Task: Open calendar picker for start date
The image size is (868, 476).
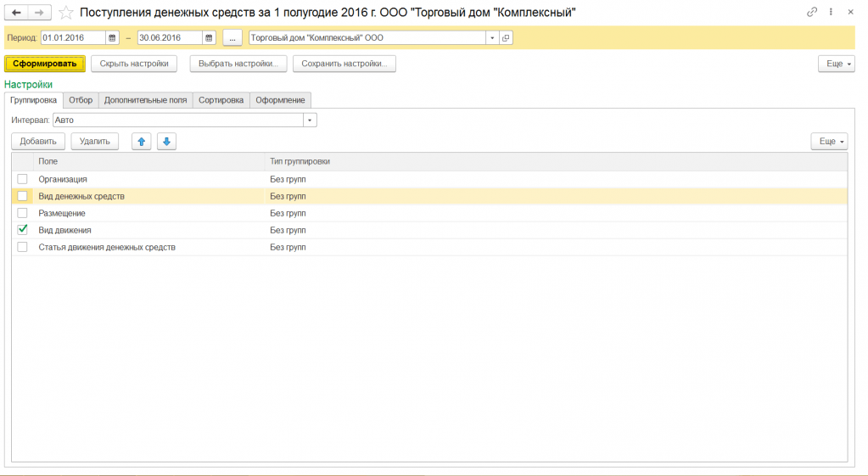Action: [x=112, y=38]
